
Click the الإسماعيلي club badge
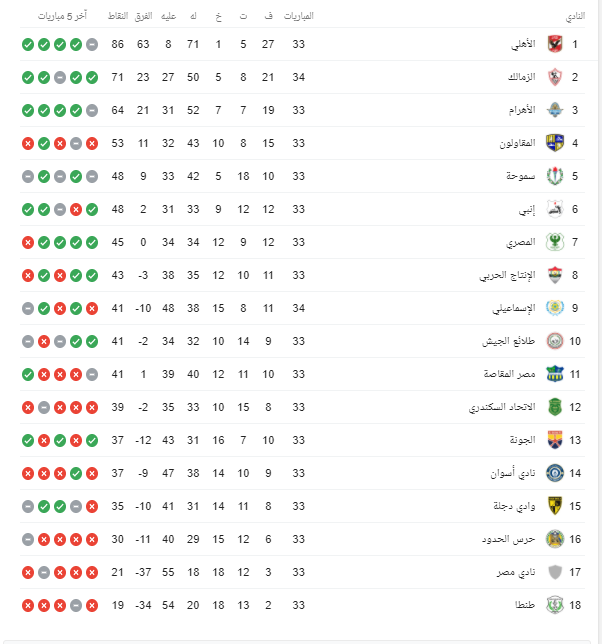(x=555, y=308)
